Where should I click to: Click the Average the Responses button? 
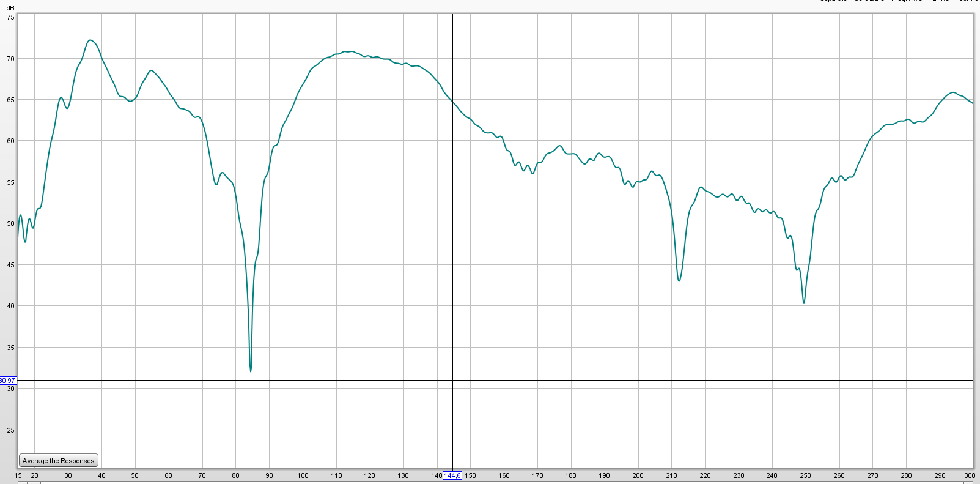tap(59, 461)
